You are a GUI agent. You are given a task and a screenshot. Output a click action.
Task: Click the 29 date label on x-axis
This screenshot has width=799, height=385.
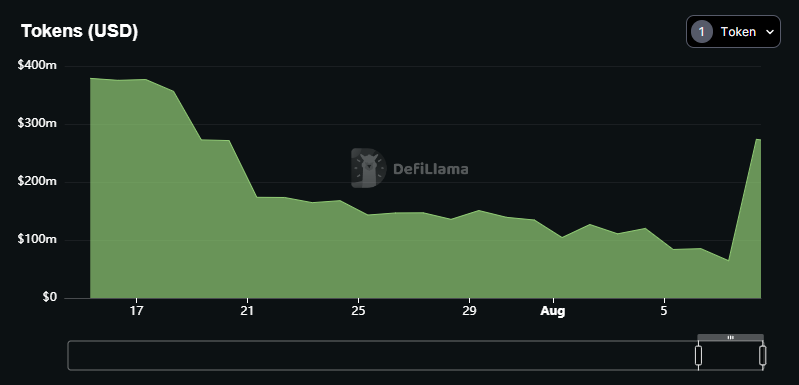click(469, 311)
